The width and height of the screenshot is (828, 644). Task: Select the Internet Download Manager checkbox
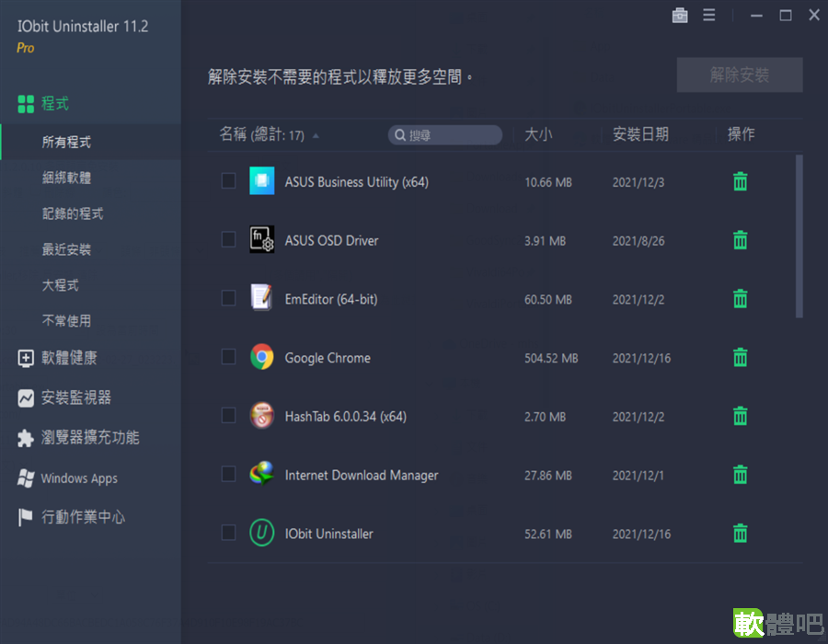(x=229, y=474)
